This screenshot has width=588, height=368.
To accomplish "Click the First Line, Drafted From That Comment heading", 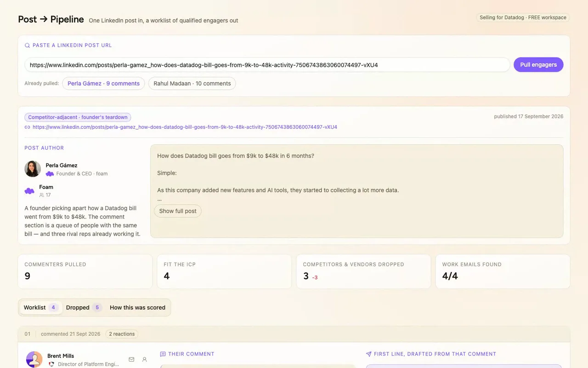I will [435, 354].
